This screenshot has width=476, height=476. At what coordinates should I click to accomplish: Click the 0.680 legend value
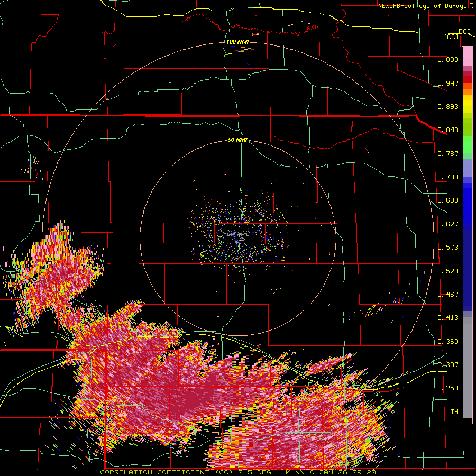point(448,200)
